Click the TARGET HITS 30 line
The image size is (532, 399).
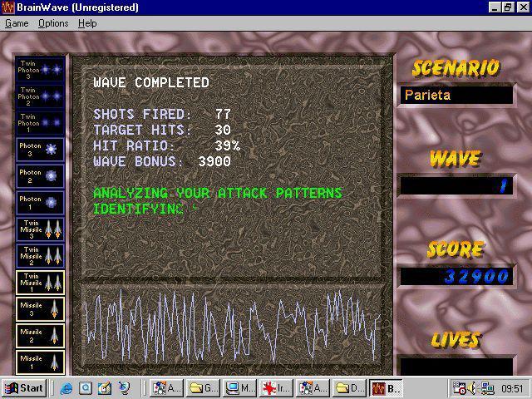click(162, 130)
